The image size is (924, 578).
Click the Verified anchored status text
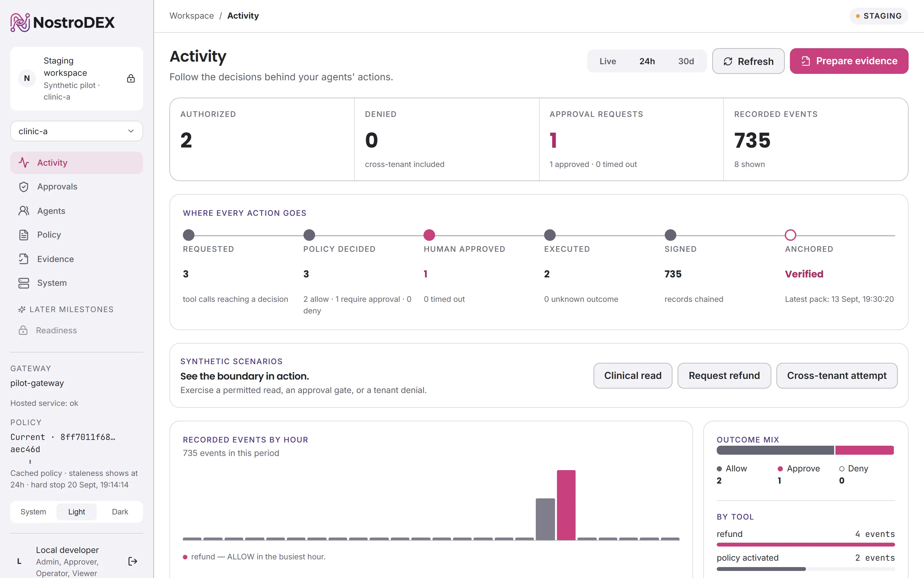point(804,274)
